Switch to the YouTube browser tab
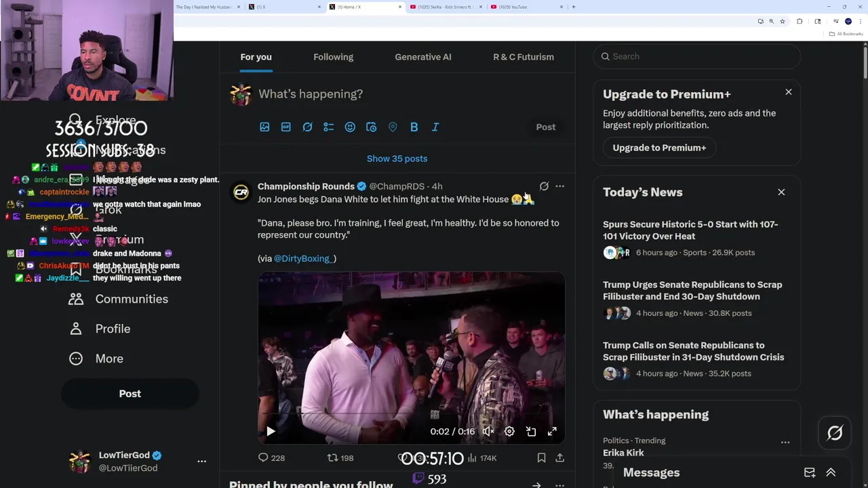The width and height of the screenshot is (868, 488). (x=526, y=7)
